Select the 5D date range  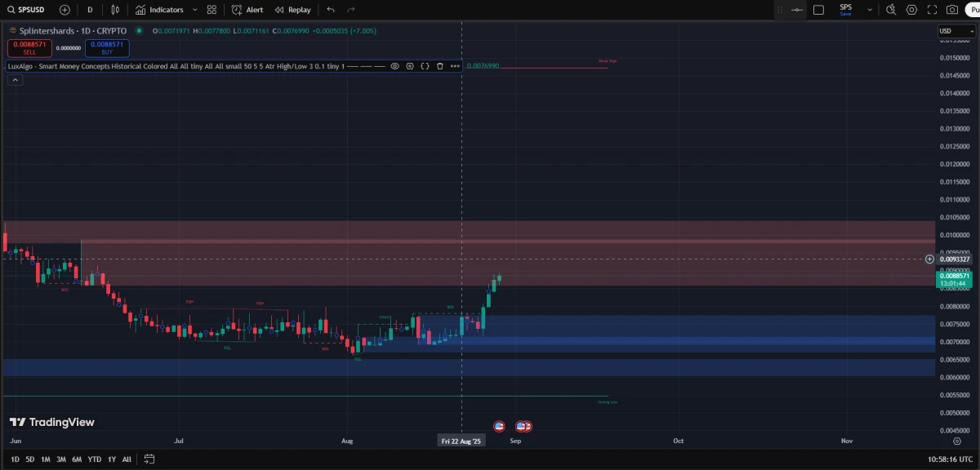pyautogui.click(x=30, y=459)
